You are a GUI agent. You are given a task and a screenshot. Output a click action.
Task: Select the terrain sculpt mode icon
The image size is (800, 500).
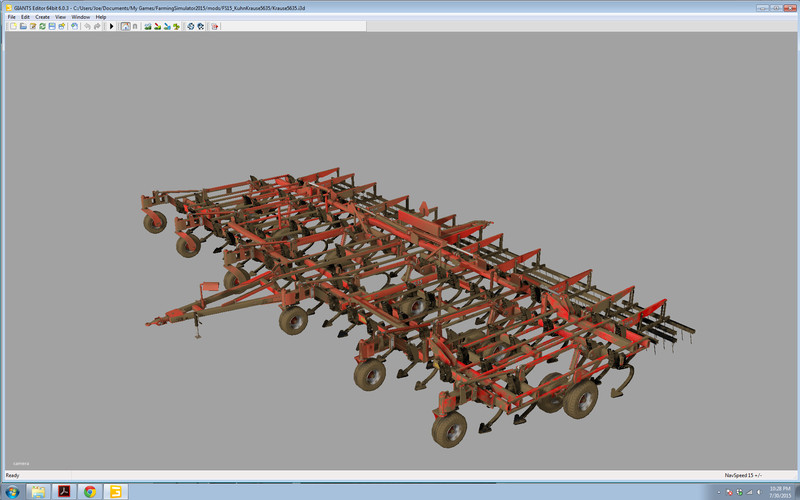pos(148,26)
